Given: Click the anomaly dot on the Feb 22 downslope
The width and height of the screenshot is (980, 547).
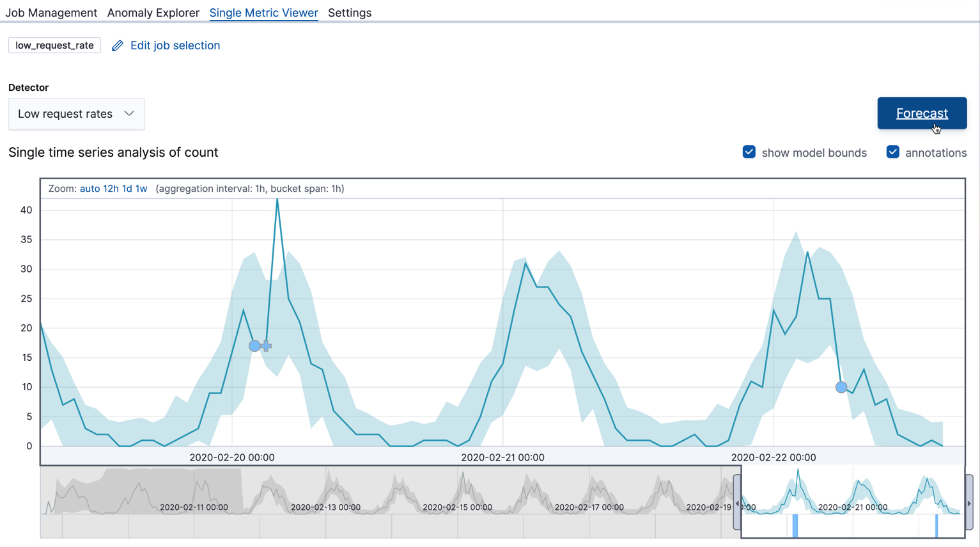Looking at the screenshot, I should click(841, 387).
